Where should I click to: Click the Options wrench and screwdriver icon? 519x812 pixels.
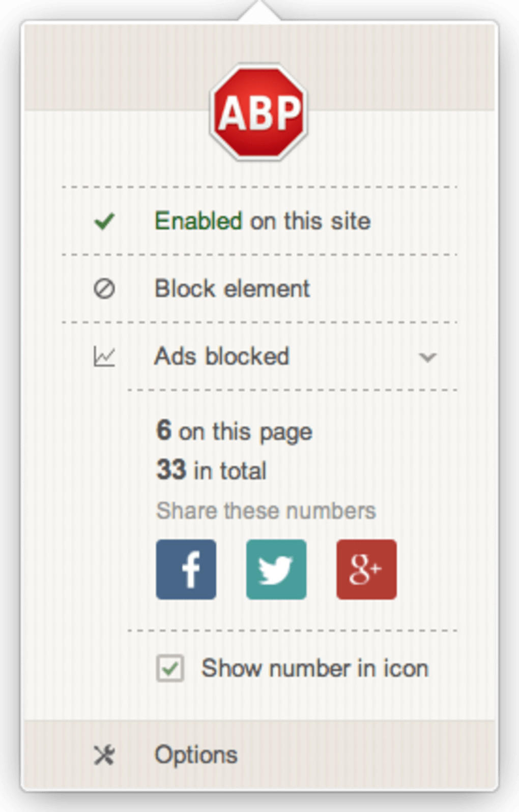pos(104,755)
